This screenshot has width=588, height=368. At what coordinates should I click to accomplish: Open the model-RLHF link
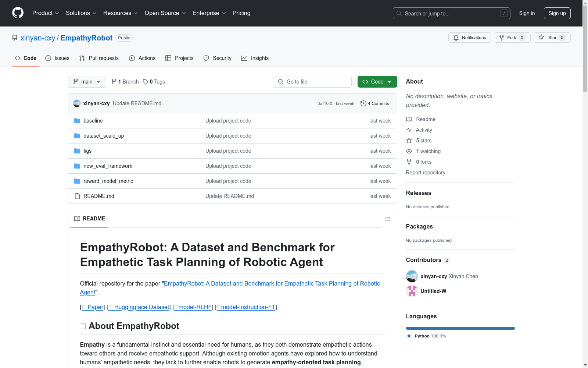[x=193, y=307]
